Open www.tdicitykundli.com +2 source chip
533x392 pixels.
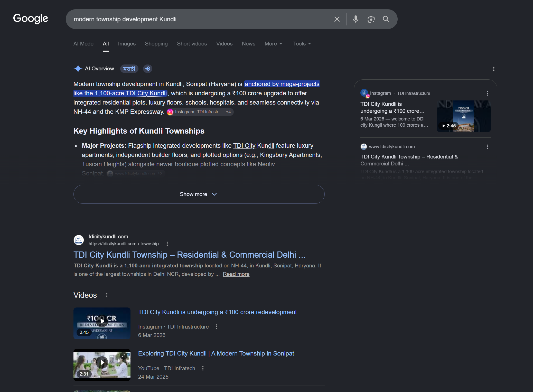[x=135, y=173]
